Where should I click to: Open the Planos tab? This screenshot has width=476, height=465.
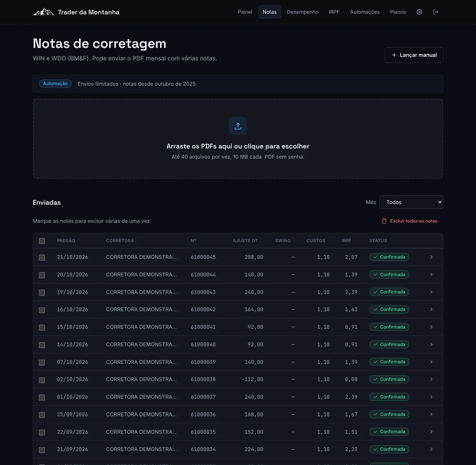pyautogui.click(x=398, y=12)
